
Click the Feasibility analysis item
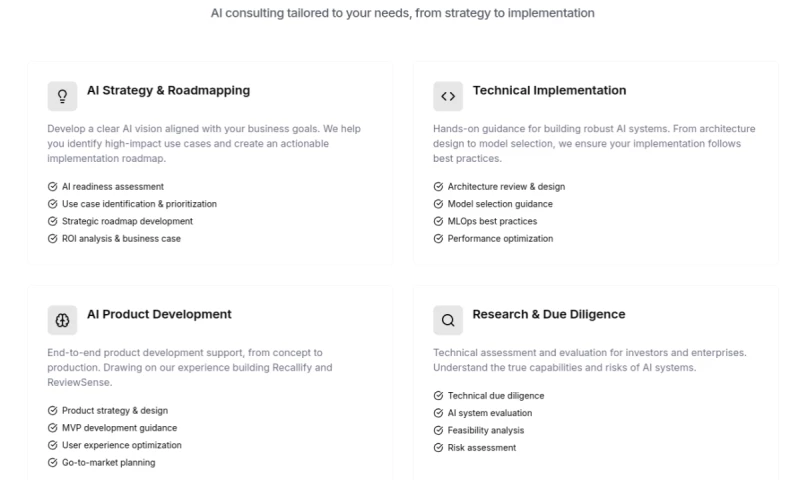485,430
